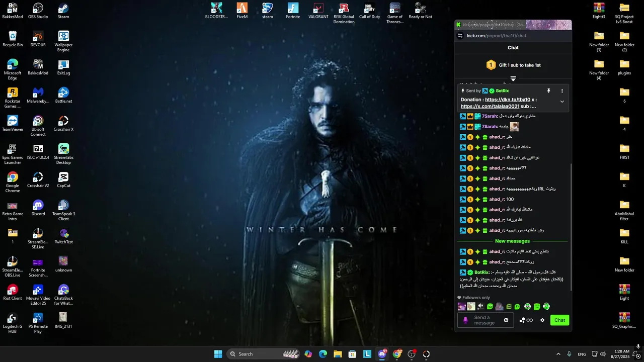Open OBS Studio desktop shortcut
The width and height of the screenshot is (644, 362).
pos(38,11)
